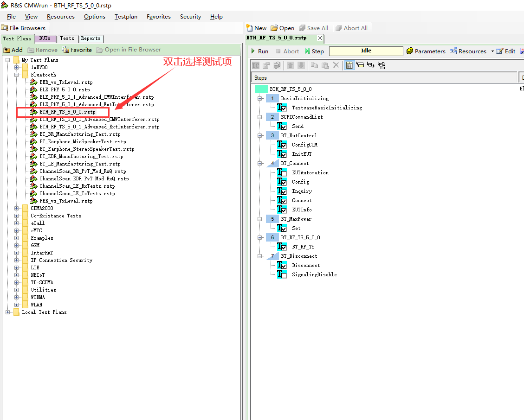Click the TC test case toolbar icon
The image size is (524, 420).
point(256,65)
